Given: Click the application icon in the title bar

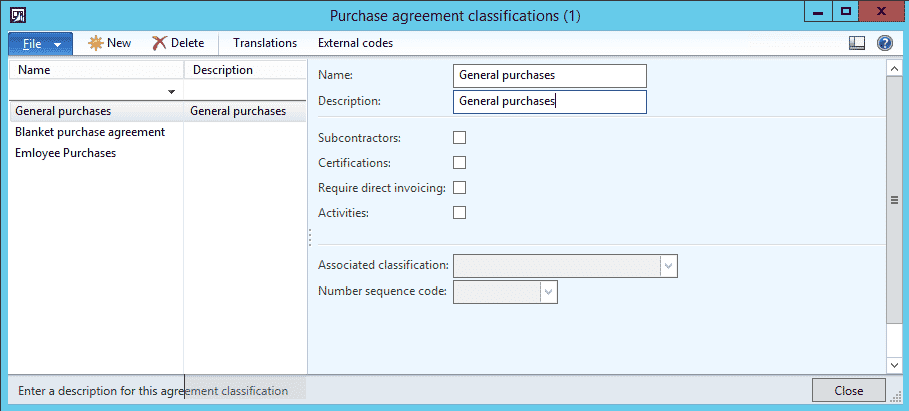Looking at the screenshot, I should (x=19, y=14).
